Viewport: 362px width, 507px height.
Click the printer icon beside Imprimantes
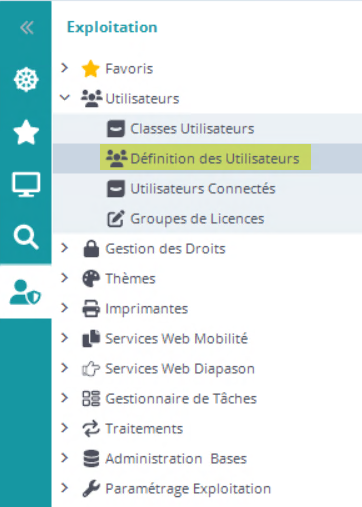[91, 309]
